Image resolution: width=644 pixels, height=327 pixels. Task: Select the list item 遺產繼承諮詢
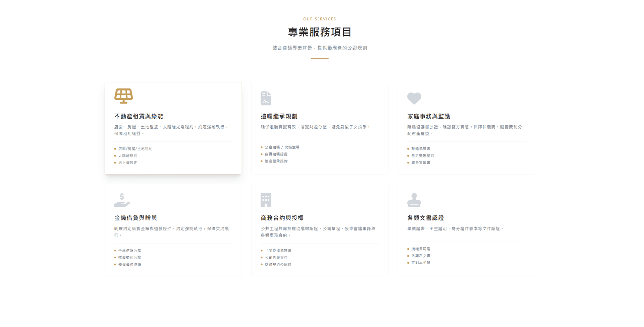point(276,161)
